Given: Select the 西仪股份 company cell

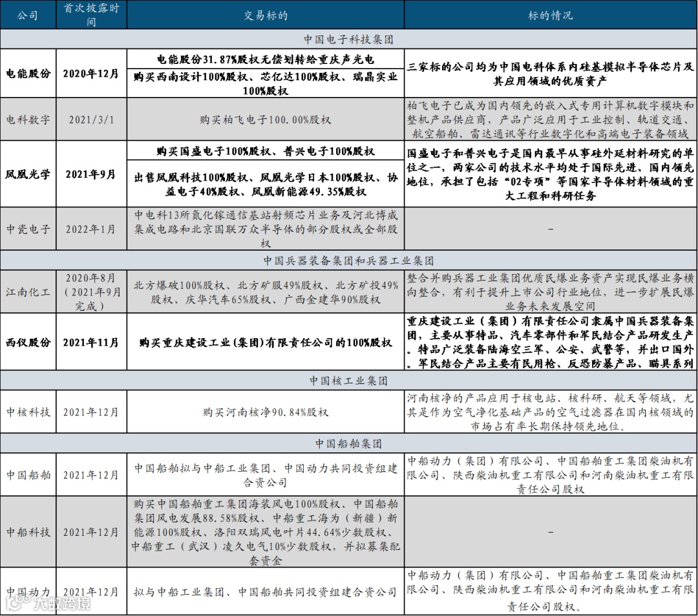Looking at the screenshot, I should (x=28, y=342).
